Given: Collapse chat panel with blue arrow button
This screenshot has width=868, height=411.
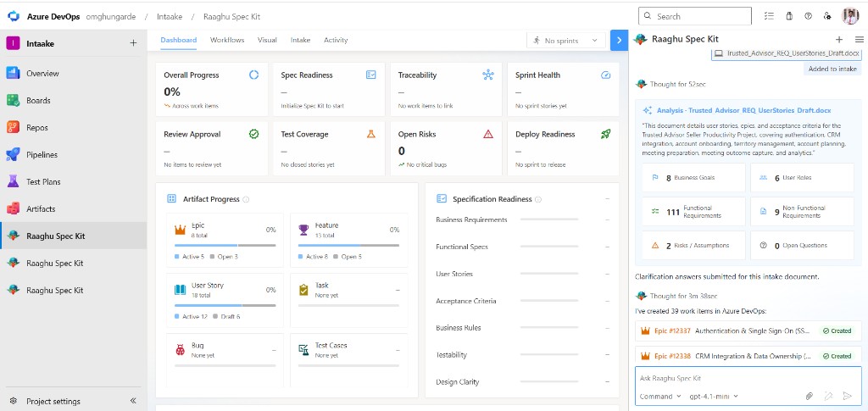Looking at the screenshot, I should (619, 40).
